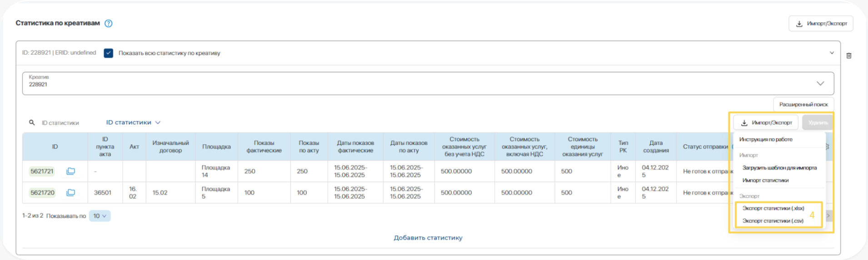This screenshot has height=260, width=868.
Task: Select Экспорт статистики (.xlsx)
Action: point(773,208)
